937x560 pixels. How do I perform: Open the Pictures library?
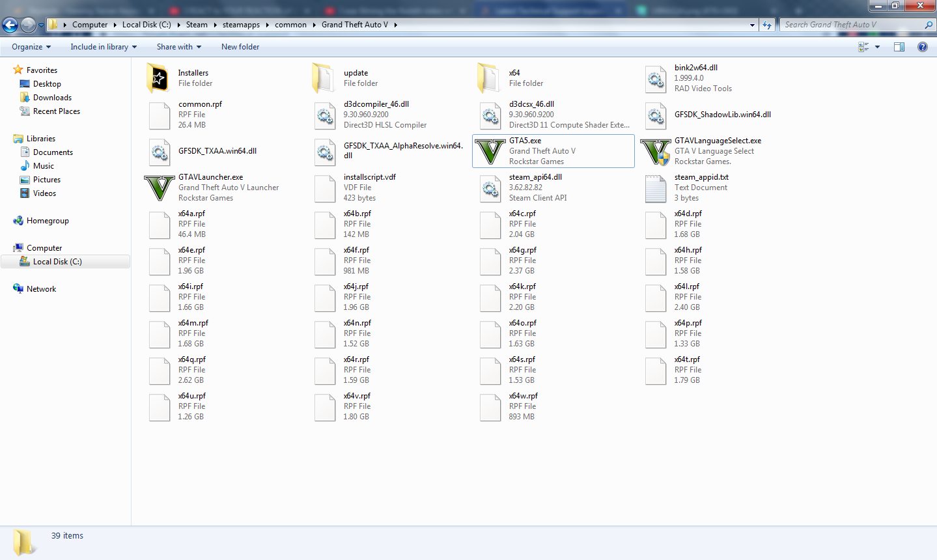coord(47,180)
